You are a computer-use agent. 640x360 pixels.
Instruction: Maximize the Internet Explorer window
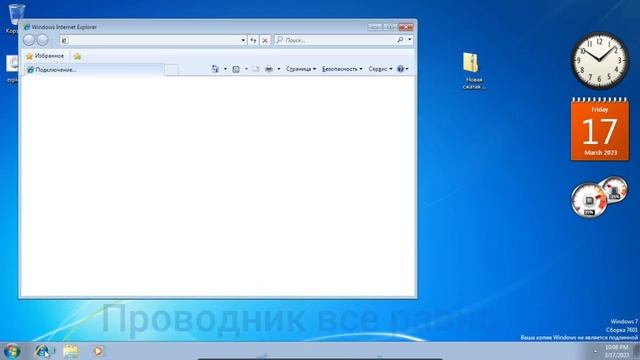coord(390,27)
